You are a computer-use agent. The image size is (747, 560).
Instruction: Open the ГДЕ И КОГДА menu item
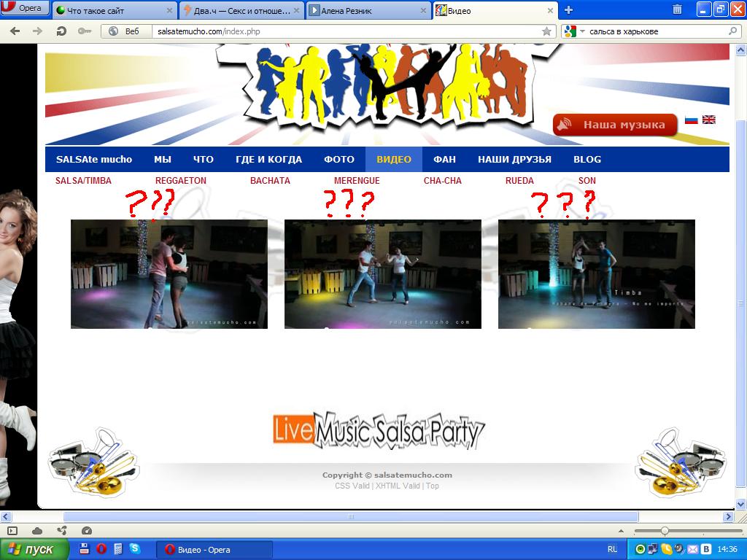pos(268,160)
